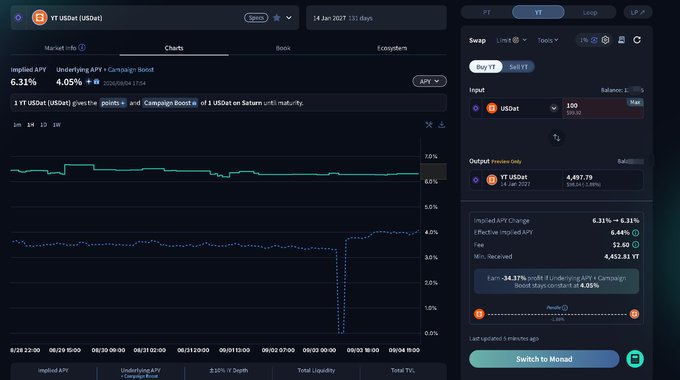
Task: Open the Fee info icon
Action: tap(635, 245)
